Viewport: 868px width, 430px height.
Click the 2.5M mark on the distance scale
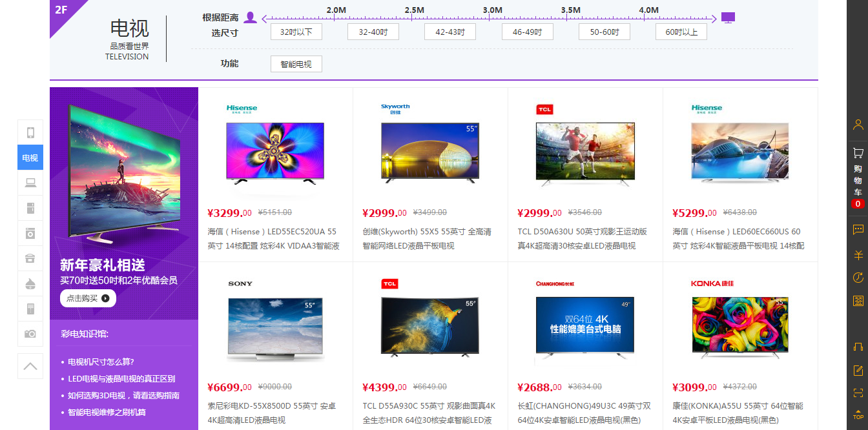415,10
